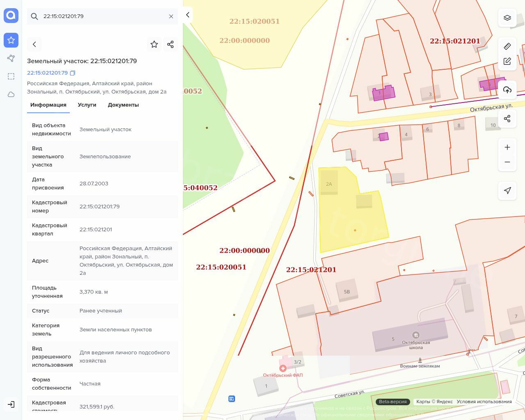Add land plot to favorites star
This screenshot has height=420, width=525.
(154, 44)
